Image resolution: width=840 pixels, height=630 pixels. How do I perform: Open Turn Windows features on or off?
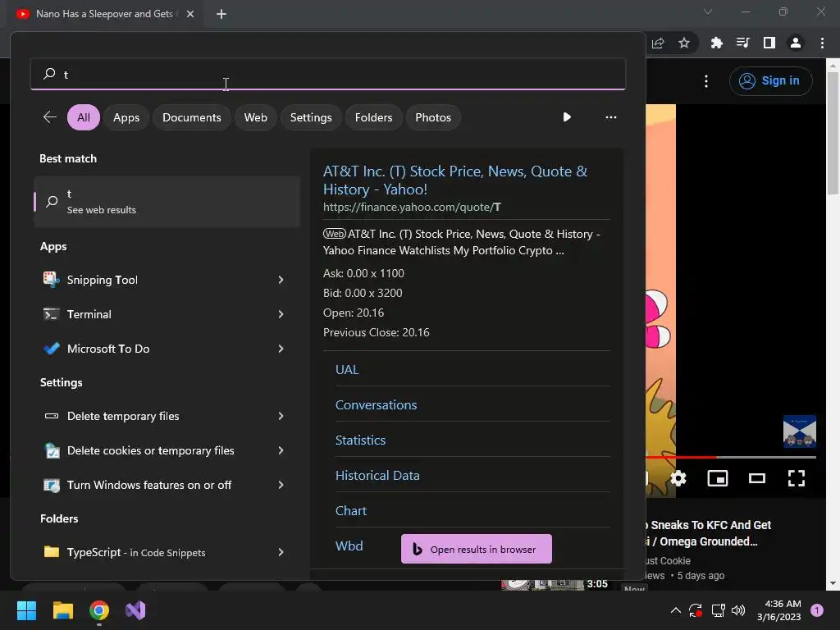[x=166, y=485]
